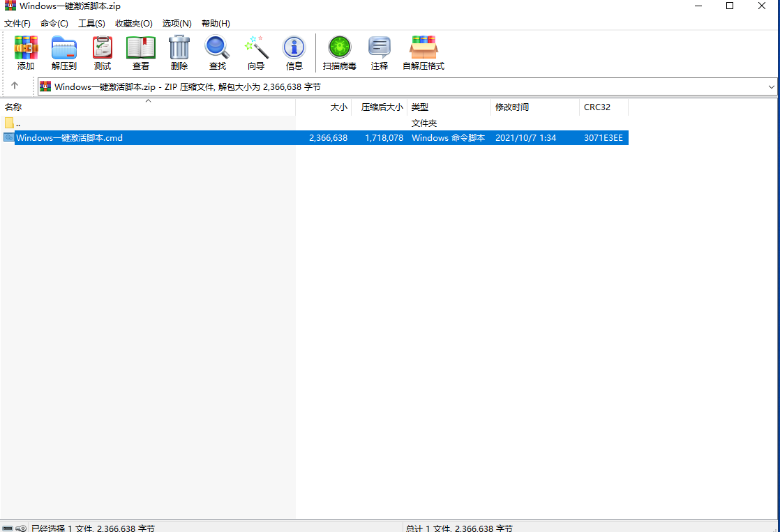
Task: Click the cmd file icon in list
Action: point(8,137)
